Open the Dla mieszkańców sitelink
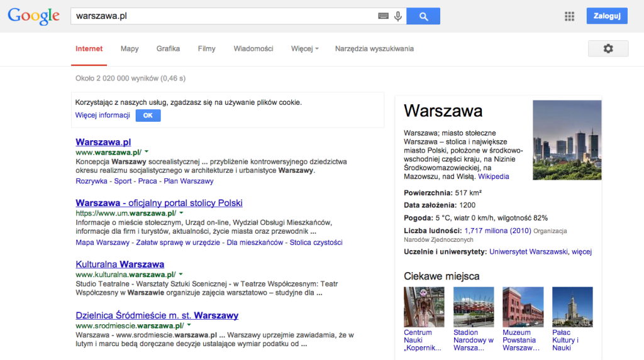Image resolution: width=644 pixels, height=360 pixels. point(255,242)
